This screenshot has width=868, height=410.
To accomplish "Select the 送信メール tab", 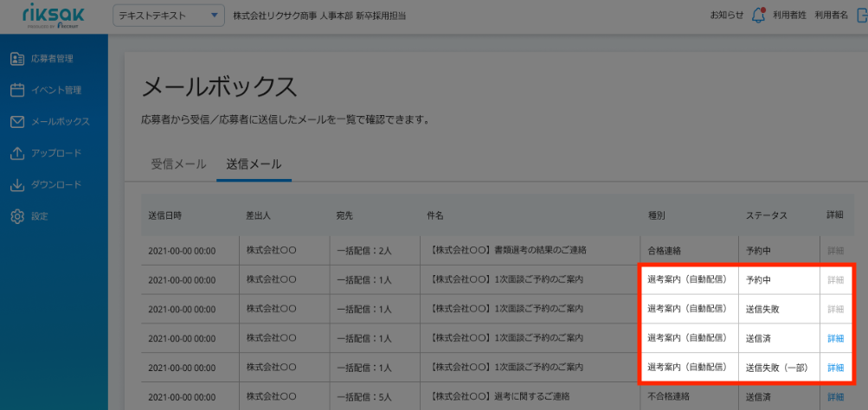I will [x=254, y=164].
